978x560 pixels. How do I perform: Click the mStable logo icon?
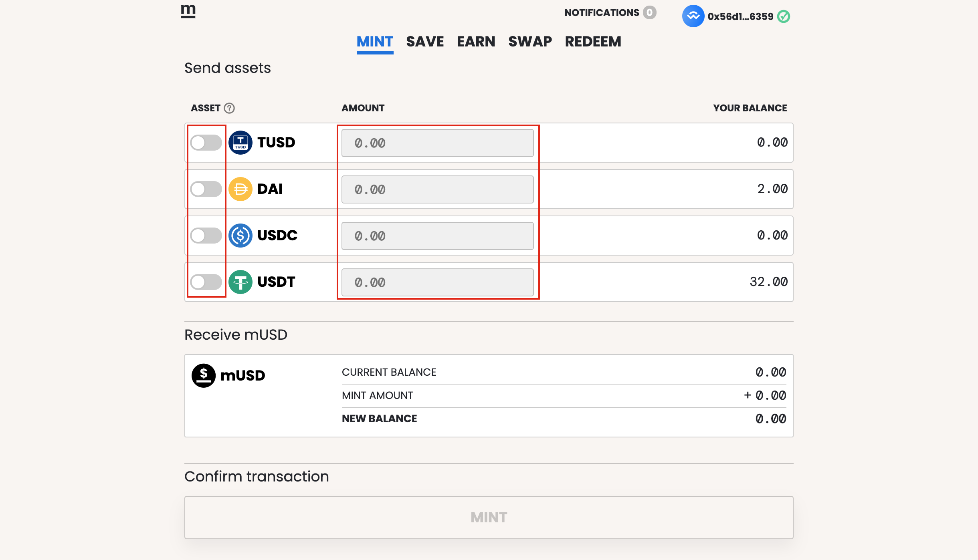coord(188,11)
